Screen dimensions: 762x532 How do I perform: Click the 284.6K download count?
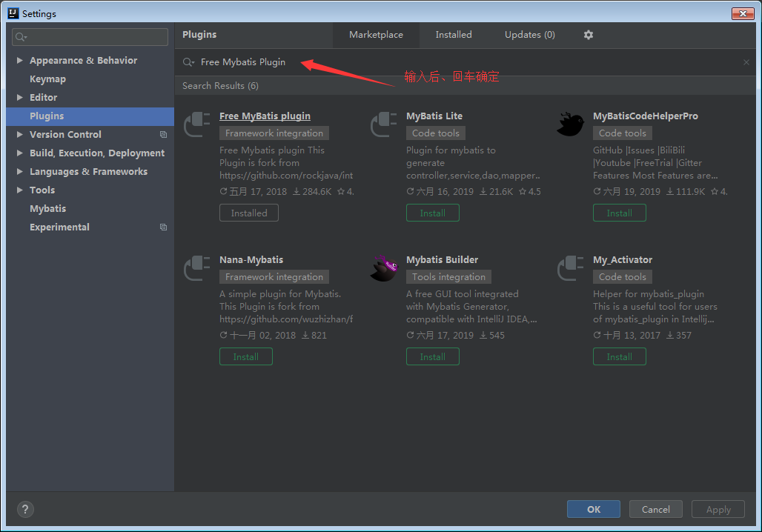coord(312,191)
